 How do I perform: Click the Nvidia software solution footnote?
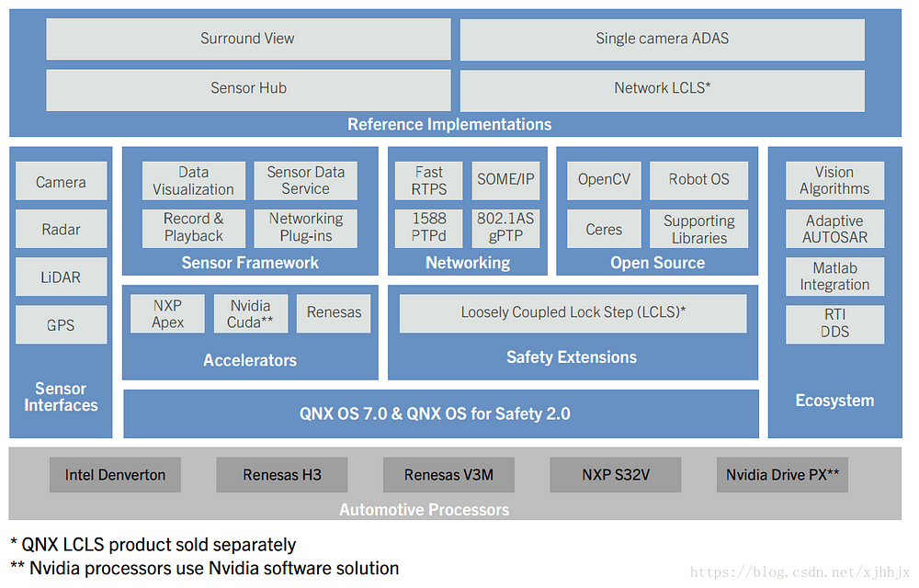pyautogui.click(x=205, y=568)
